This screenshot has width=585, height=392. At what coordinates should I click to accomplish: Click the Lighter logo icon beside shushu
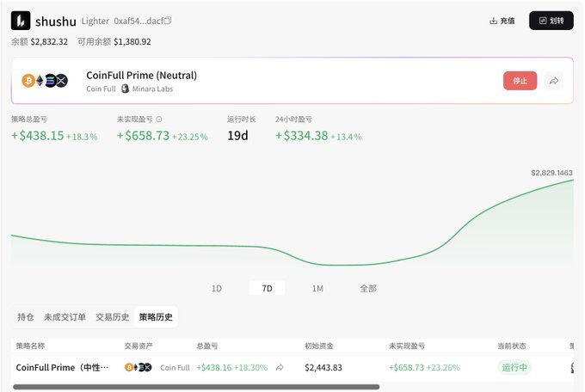tap(21, 21)
